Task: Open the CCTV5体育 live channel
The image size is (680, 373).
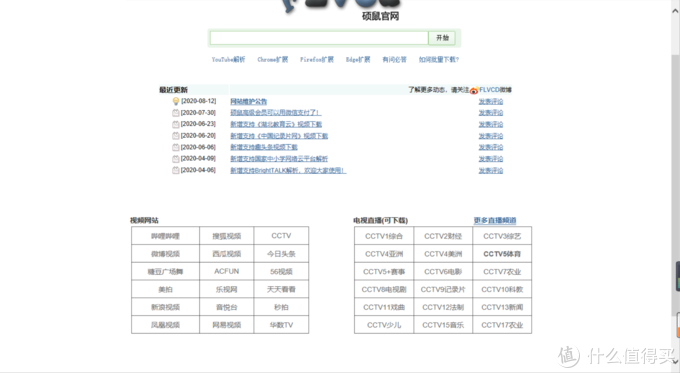Action: [x=502, y=254]
